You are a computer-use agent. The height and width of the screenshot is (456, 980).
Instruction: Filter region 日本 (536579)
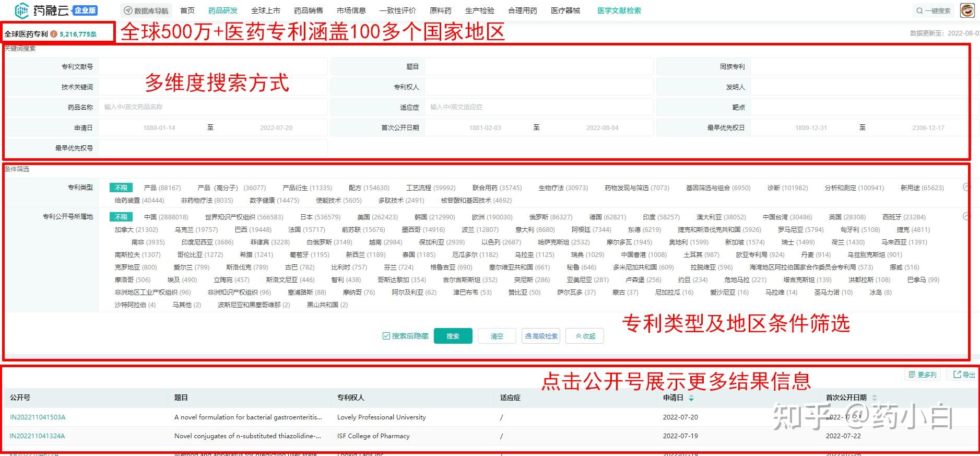[x=320, y=217]
